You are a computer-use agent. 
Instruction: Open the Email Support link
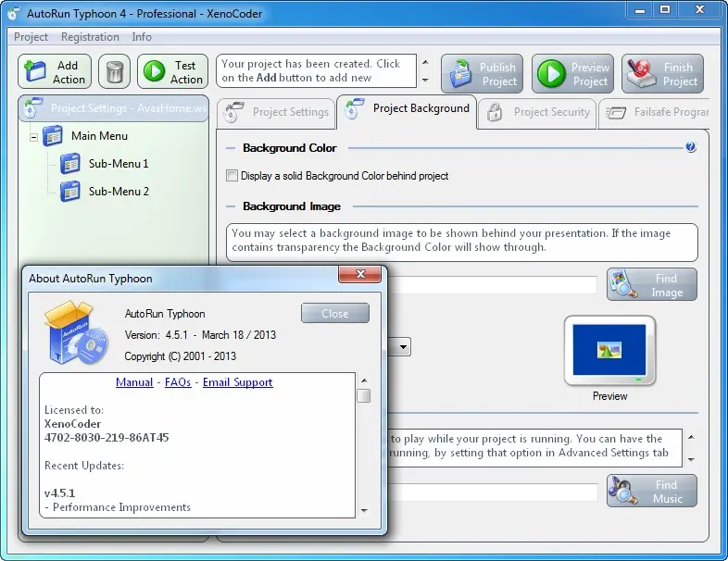coord(238,382)
